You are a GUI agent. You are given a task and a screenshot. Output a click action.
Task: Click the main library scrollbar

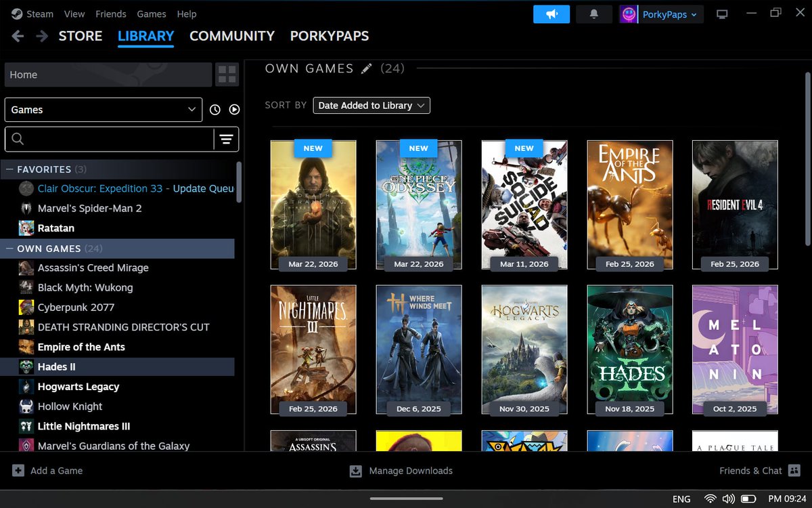click(807, 159)
